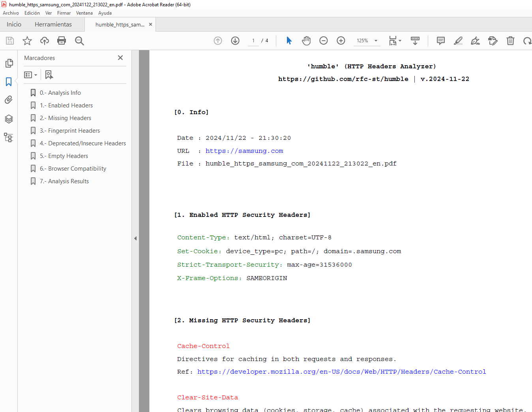
Task: Open the attachments paperclip panel
Action: click(9, 100)
